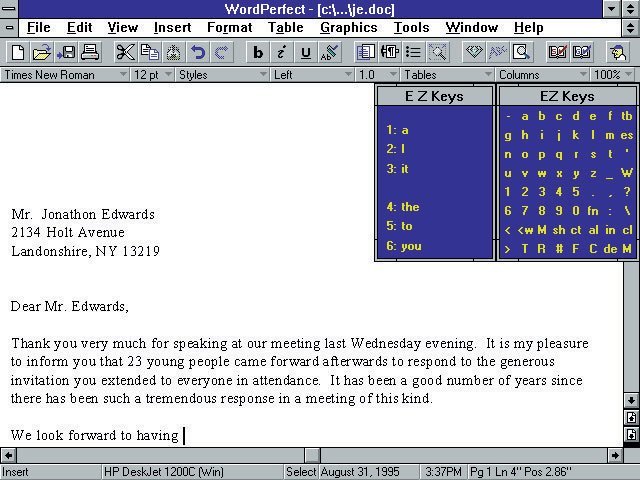Click 'Pg 1 Ln 4" Pos 2.86"' status entry

pos(553,472)
